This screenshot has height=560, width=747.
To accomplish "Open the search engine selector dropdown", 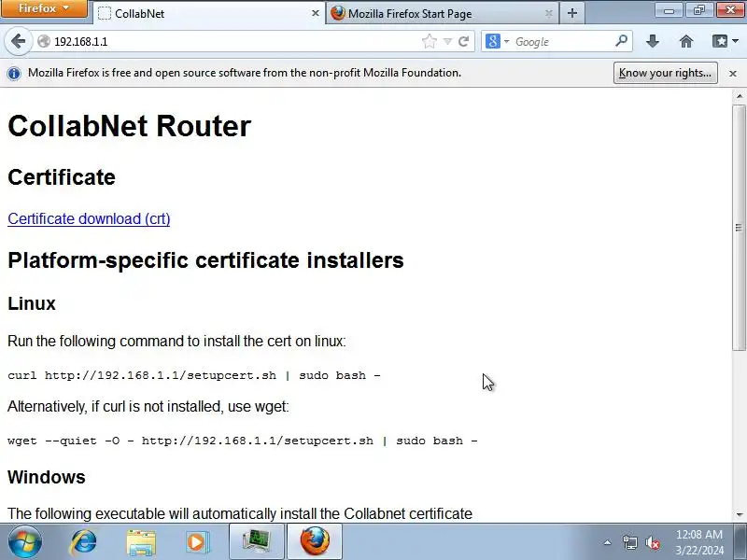I will 497,41.
